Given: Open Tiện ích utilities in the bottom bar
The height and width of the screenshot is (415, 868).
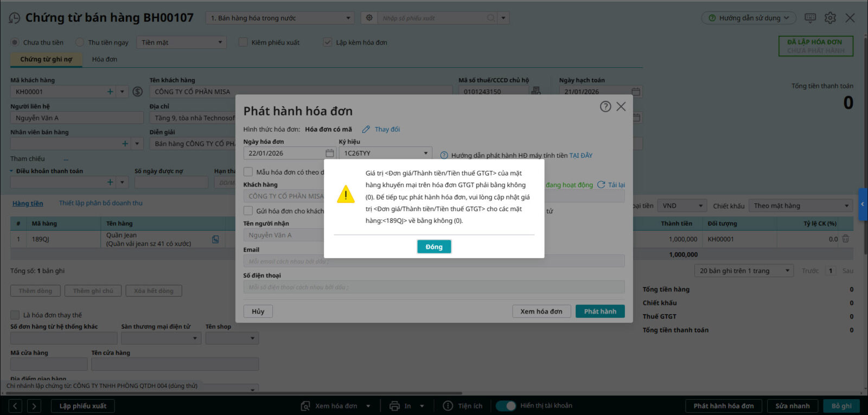Looking at the screenshot, I should [x=462, y=406].
